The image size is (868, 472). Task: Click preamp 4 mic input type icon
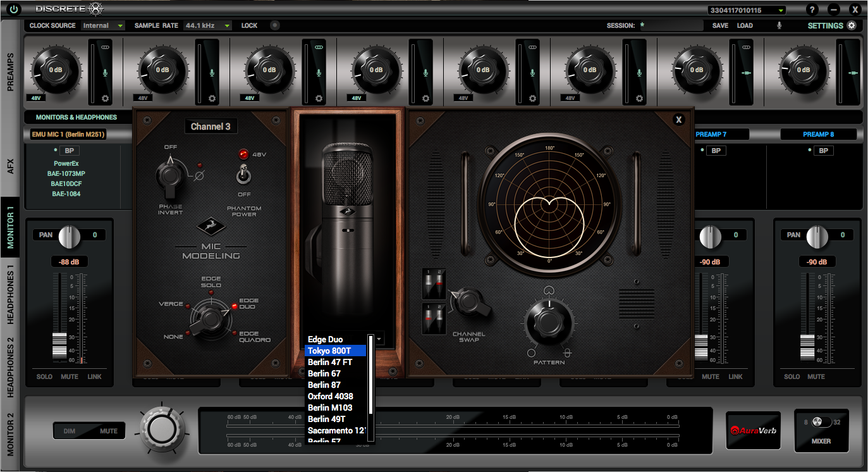[425, 73]
